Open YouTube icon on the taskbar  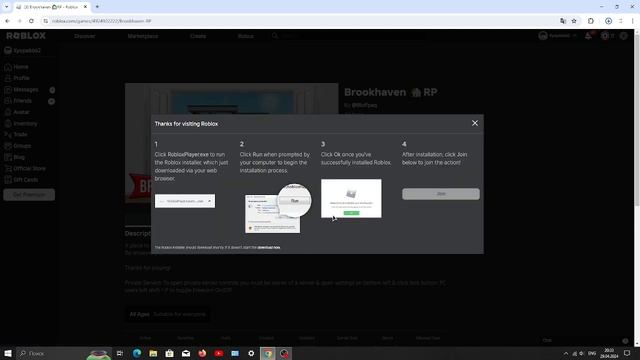tap(219, 353)
